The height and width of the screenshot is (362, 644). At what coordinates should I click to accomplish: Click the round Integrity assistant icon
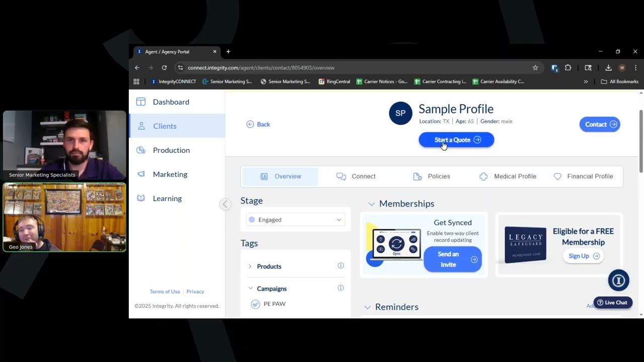[619, 281]
